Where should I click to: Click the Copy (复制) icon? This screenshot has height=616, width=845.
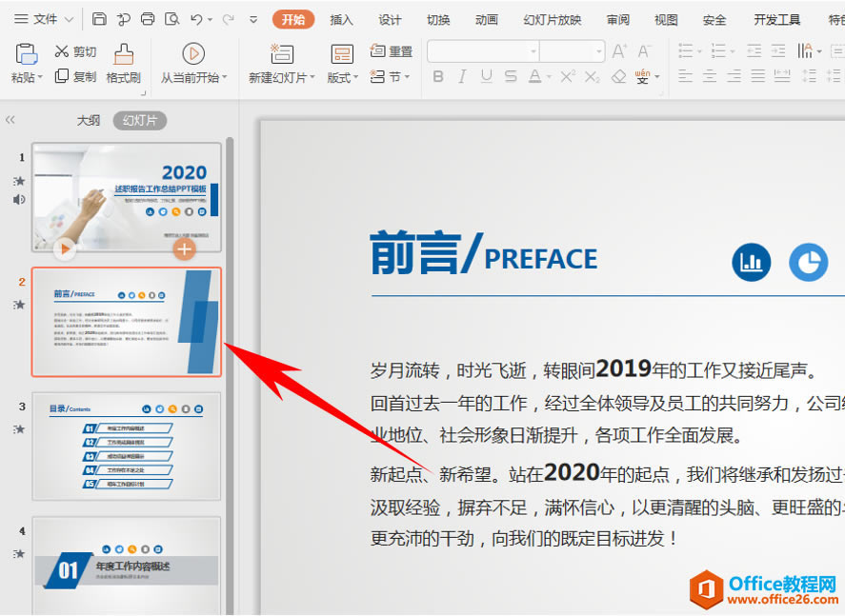(x=62, y=76)
